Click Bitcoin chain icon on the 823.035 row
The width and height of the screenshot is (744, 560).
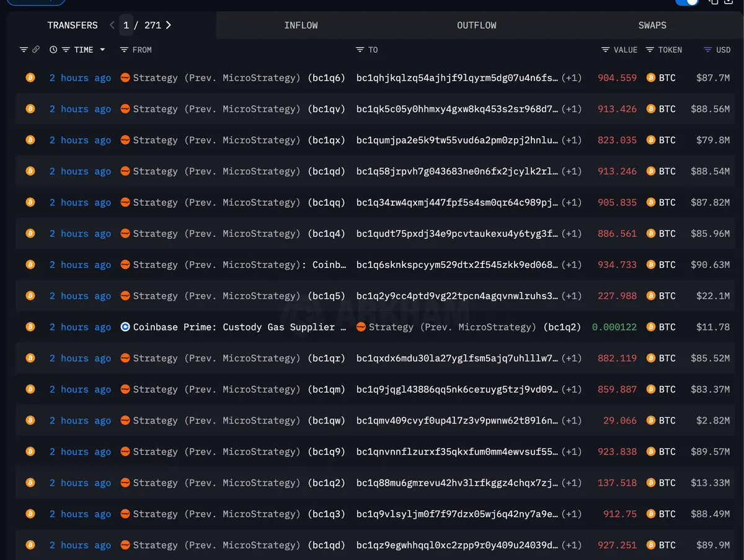pos(30,140)
